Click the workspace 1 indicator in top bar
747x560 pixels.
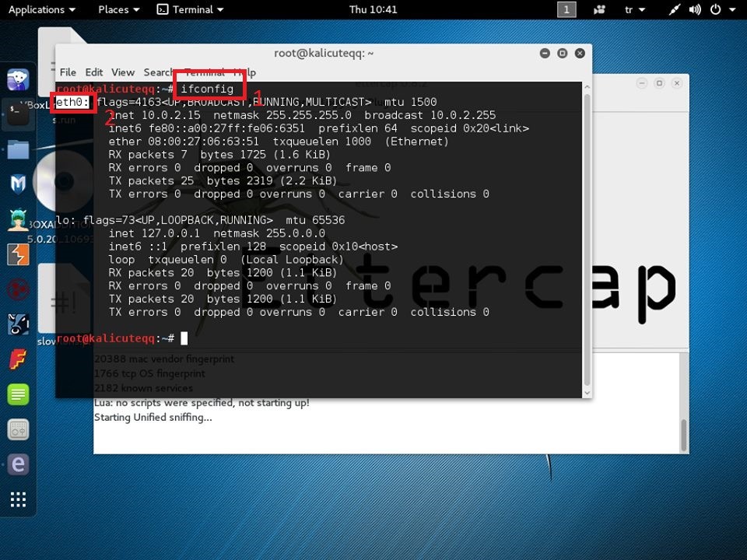coord(566,9)
